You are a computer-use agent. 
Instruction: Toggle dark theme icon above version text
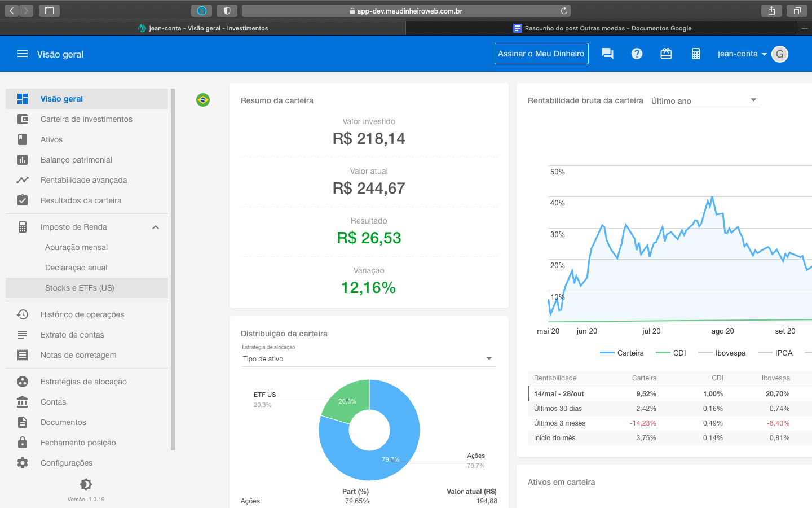click(x=86, y=484)
